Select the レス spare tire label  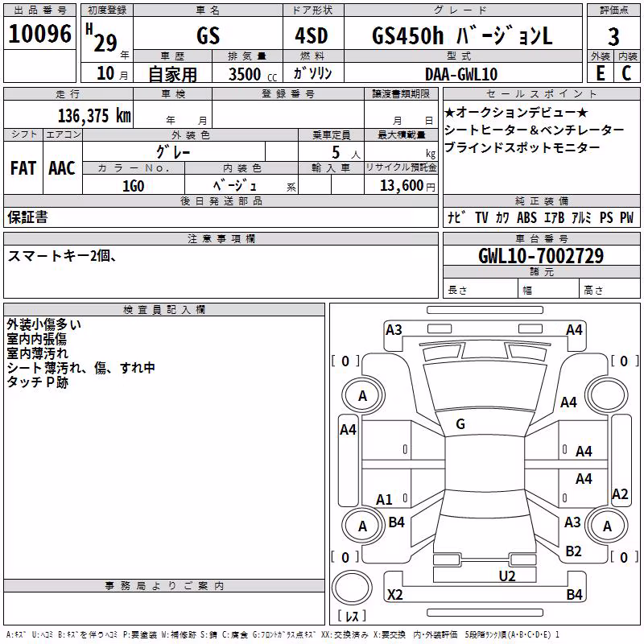pos(352,616)
